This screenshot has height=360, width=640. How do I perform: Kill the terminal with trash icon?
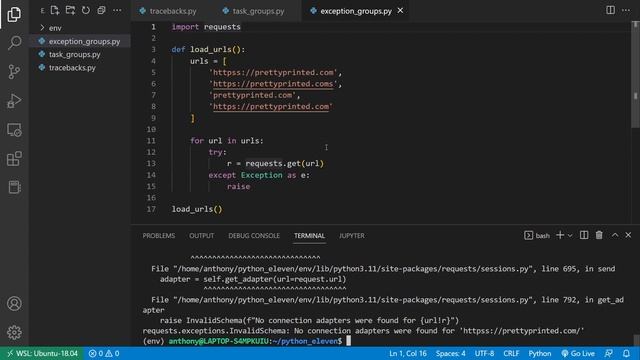pyautogui.click(x=599, y=235)
